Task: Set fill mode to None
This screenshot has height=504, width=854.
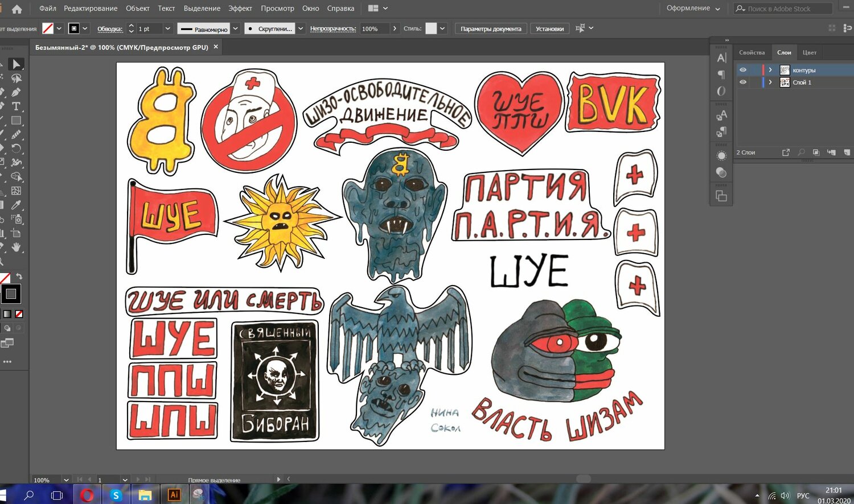Action: pos(19,314)
